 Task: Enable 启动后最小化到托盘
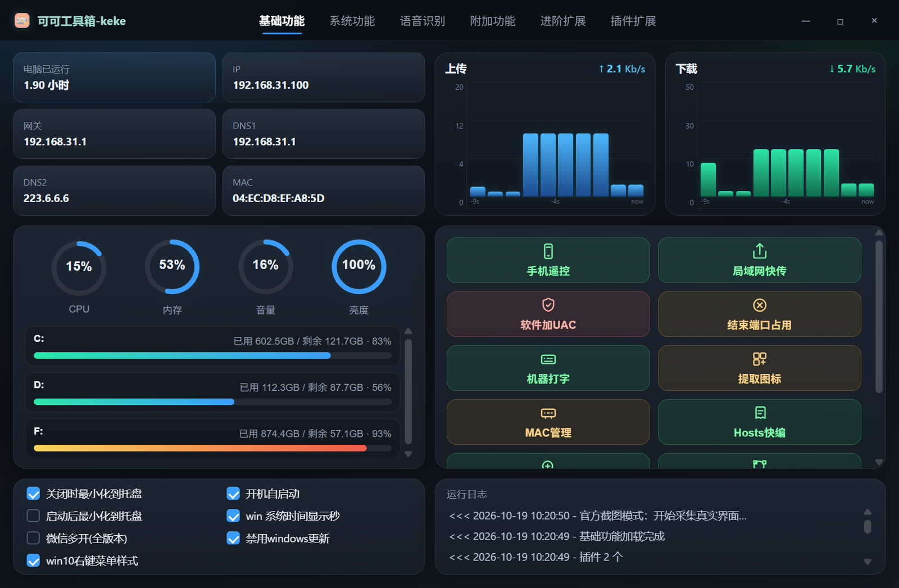point(34,516)
